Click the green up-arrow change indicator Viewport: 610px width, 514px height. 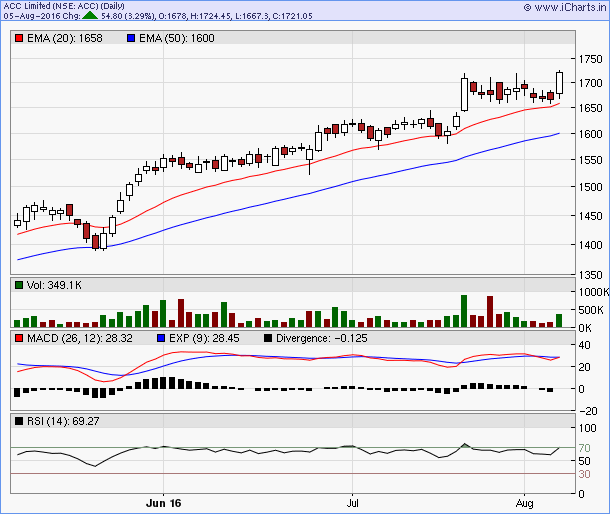coord(90,16)
